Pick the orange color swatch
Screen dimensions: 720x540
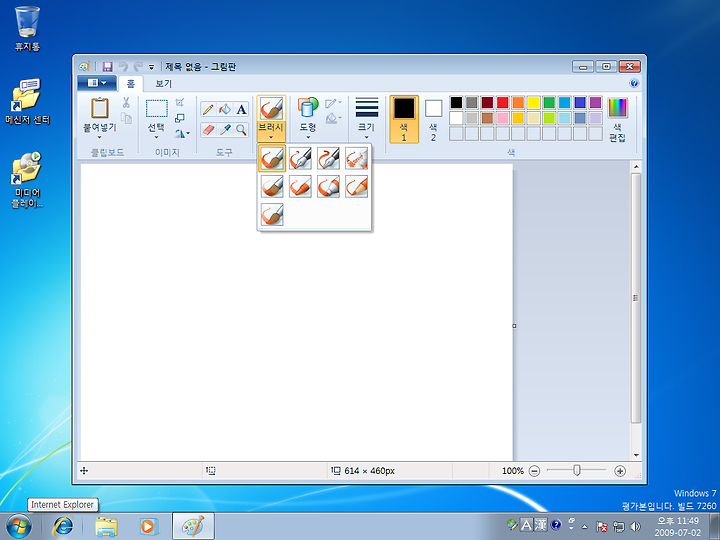click(518, 102)
